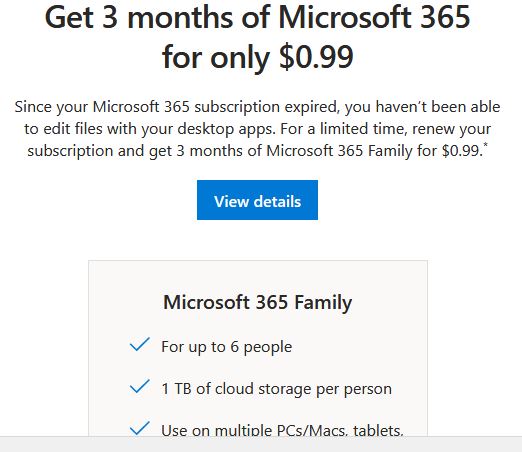Screen dimensions: 522x452
Task: Click Use on multiple PCs/Macs, tablets text
Action: (x=282, y=429)
